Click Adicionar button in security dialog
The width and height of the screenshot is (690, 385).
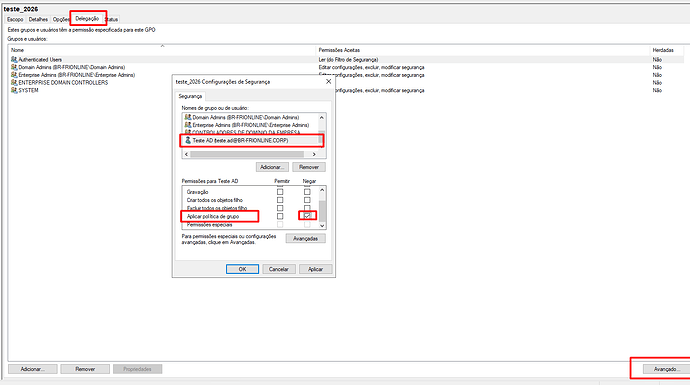pos(272,167)
